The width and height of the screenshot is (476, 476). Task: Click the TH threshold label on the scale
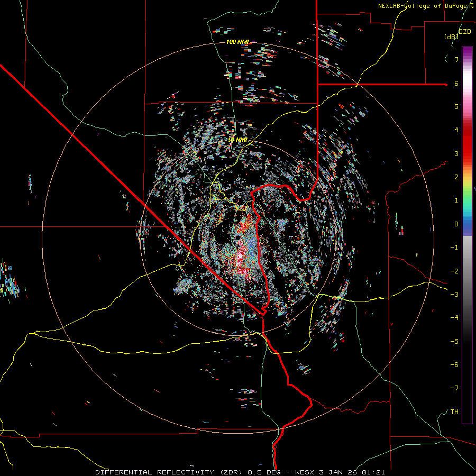click(454, 411)
